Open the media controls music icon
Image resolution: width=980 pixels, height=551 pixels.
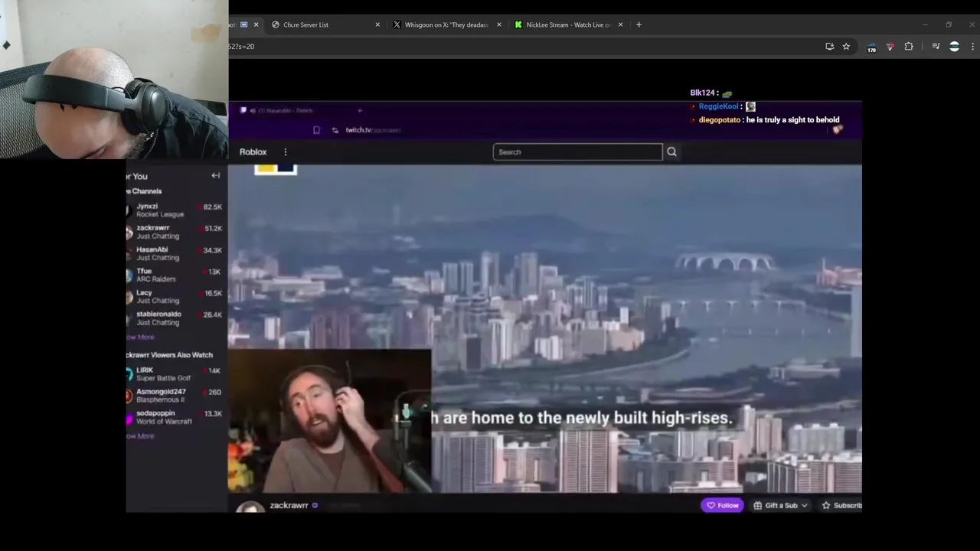tap(936, 46)
